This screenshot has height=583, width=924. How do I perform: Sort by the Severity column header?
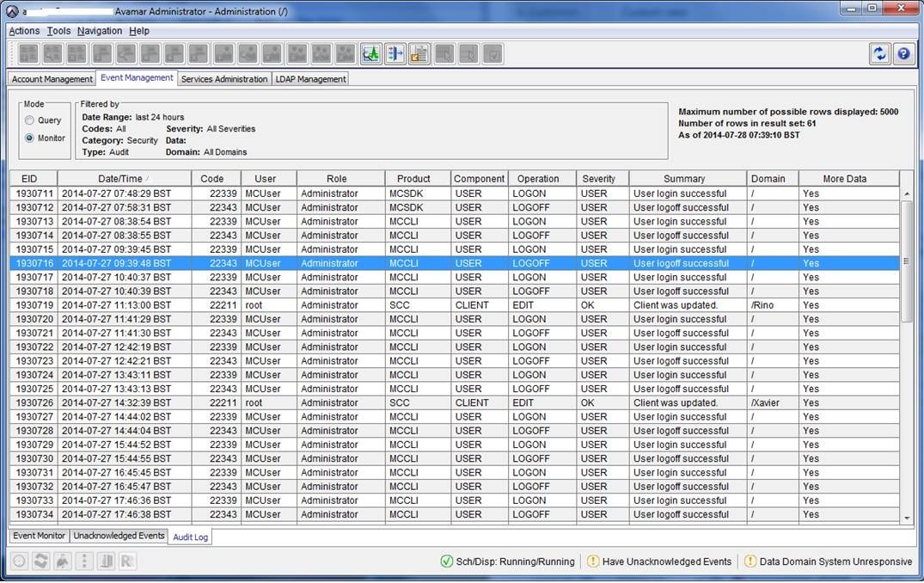coord(603,179)
